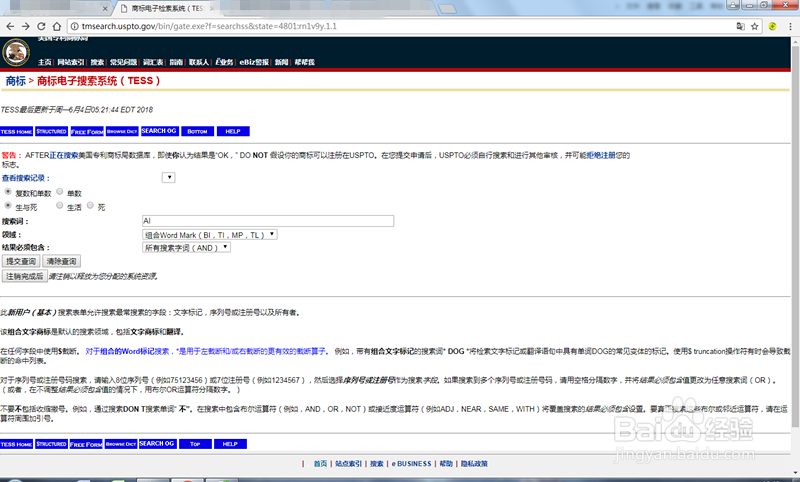Click the 提交查询 submit button

(x=21, y=261)
